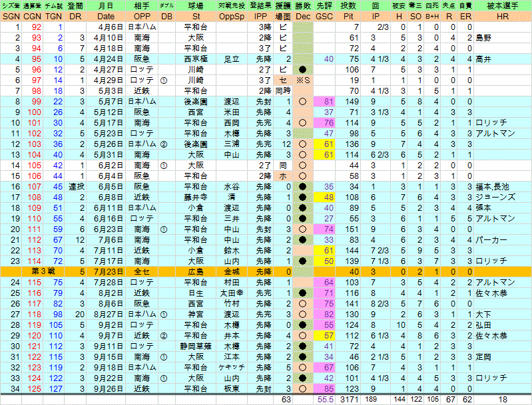
Task: Click home run name 定岡
Action: [483, 357]
